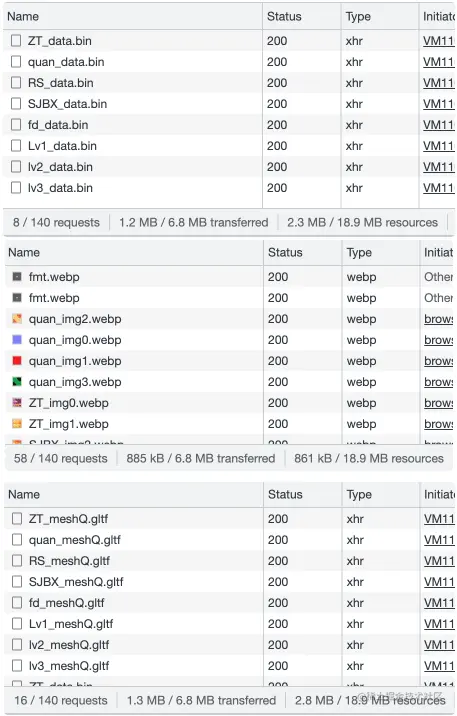
Task: Click the blue quan_img0.webp icon
Action: tap(17, 340)
